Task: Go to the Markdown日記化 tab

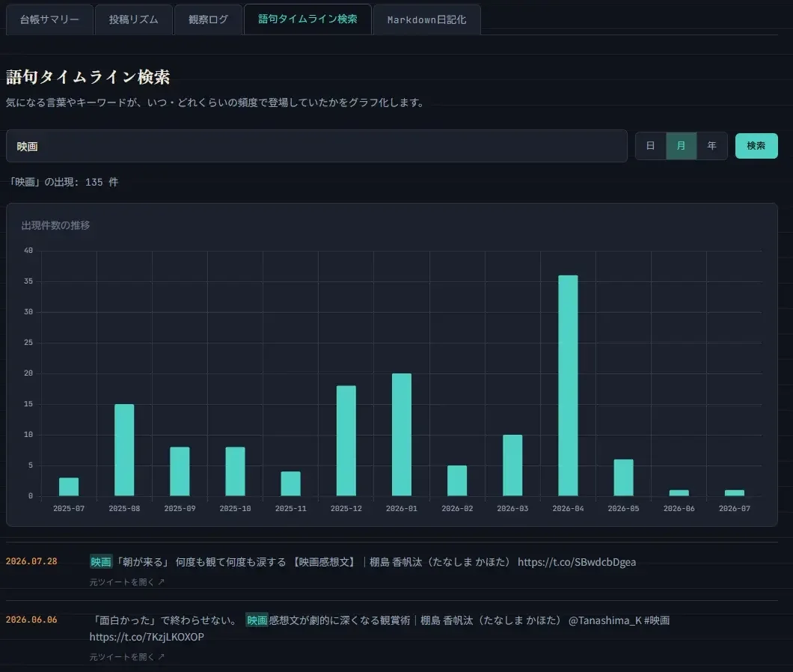Action: [426, 19]
